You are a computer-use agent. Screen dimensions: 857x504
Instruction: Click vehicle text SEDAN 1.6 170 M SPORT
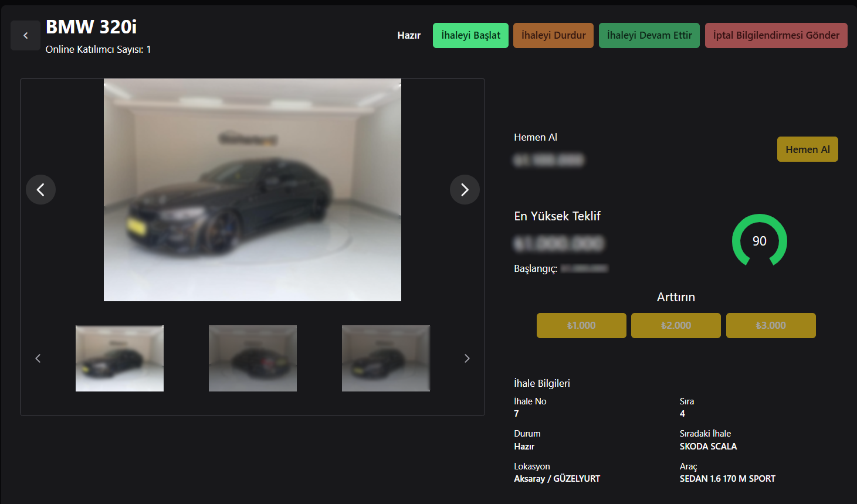point(727,479)
